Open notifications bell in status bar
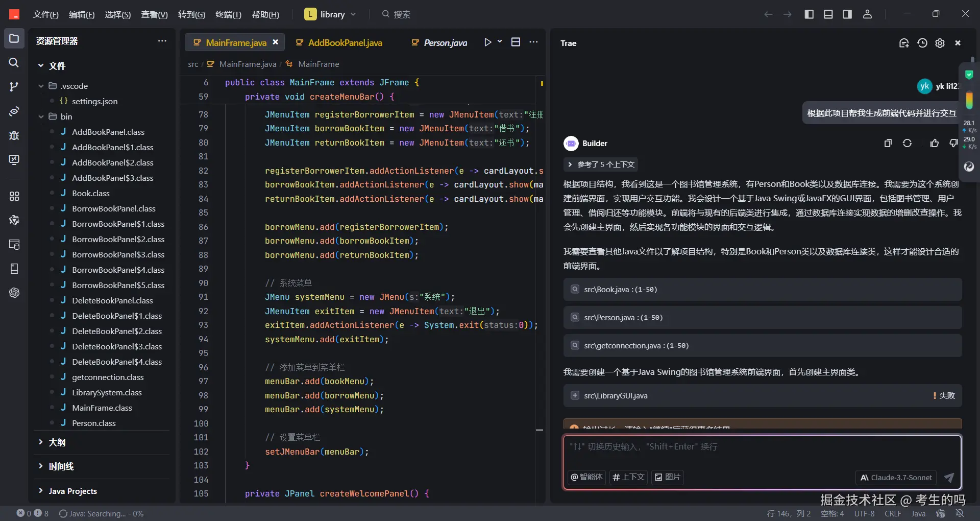The width and height of the screenshot is (980, 521). [960, 513]
